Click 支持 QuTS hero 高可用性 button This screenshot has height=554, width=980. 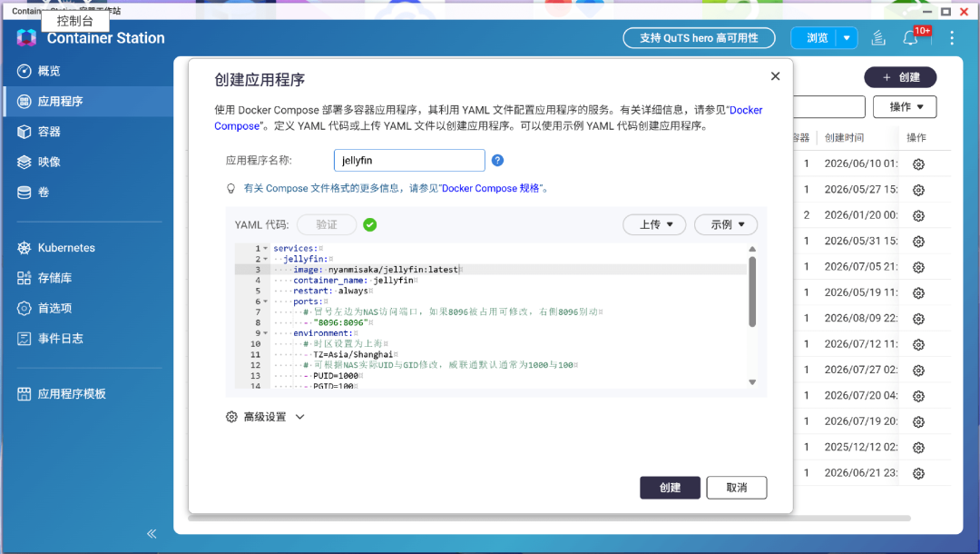699,38
